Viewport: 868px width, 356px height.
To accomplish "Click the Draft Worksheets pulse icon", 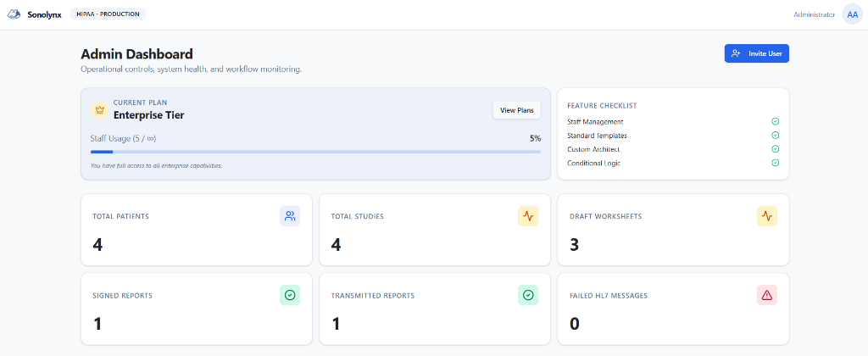I will click(766, 216).
